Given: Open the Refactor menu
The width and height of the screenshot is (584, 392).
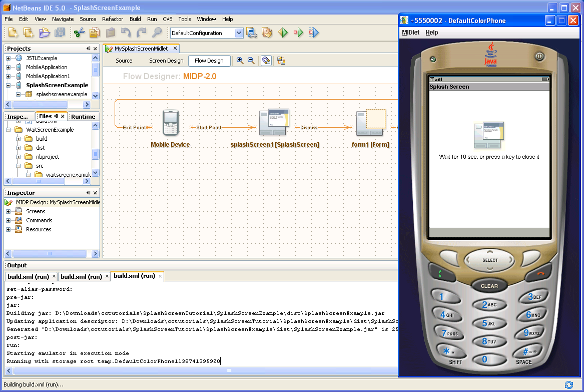Looking at the screenshot, I should (113, 19).
